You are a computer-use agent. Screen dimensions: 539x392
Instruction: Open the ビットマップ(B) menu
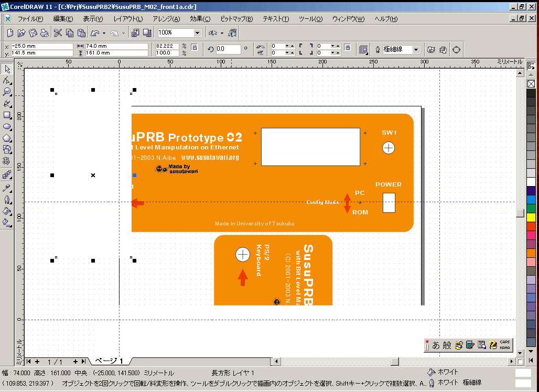click(x=236, y=19)
